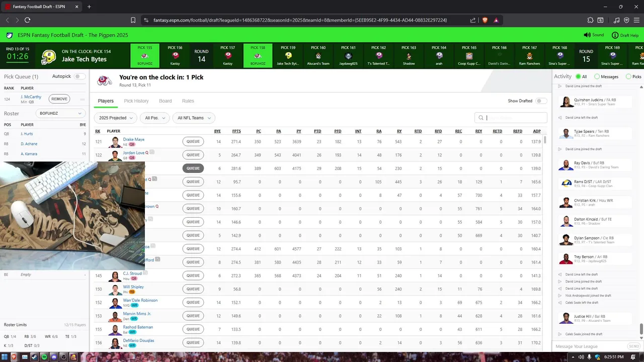Switch to the Pick History tab
The image size is (644, 362).
(x=136, y=101)
